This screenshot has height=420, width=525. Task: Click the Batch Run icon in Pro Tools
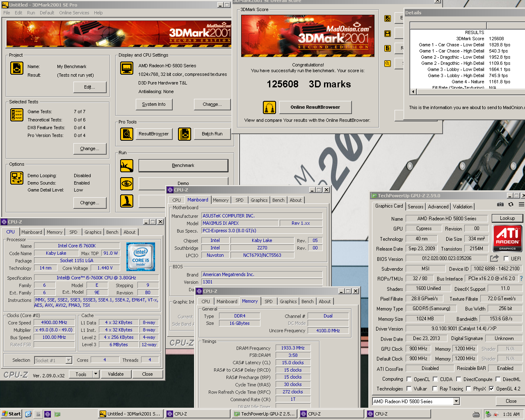point(185,134)
